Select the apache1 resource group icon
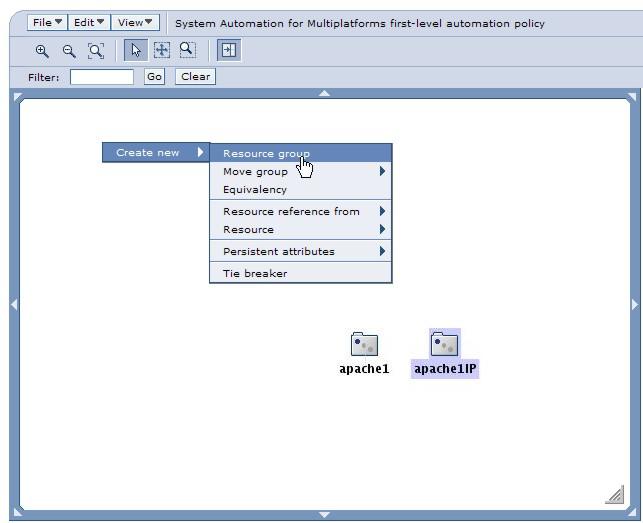The width and height of the screenshot is (643, 523). (x=364, y=344)
